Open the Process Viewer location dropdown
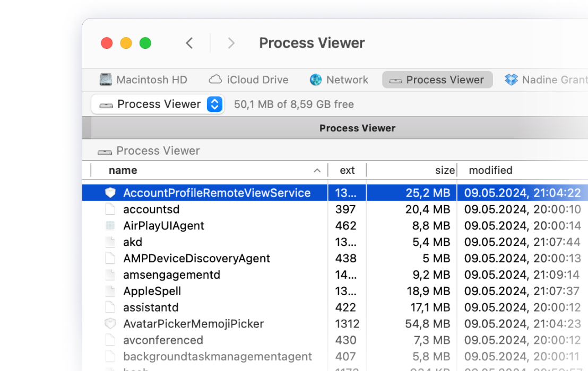Image resolution: width=588 pixels, height=371 pixels. coord(214,104)
